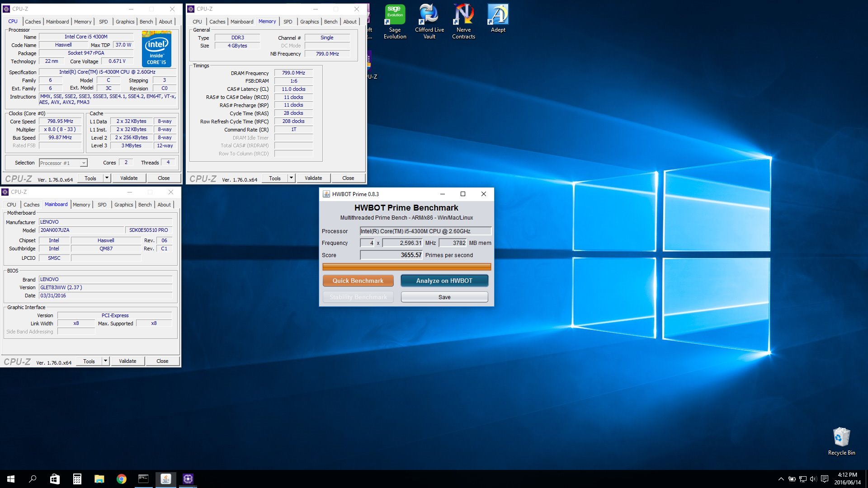
Task: Open Tools dropdown arrow in Mainboard window
Action: click(106, 361)
